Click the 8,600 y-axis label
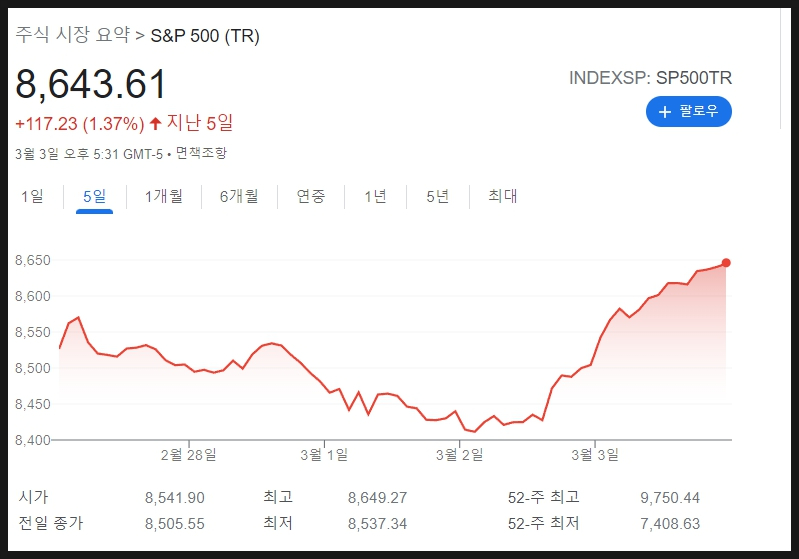Image resolution: width=799 pixels, height=559 pixels. tap(33, 296)
